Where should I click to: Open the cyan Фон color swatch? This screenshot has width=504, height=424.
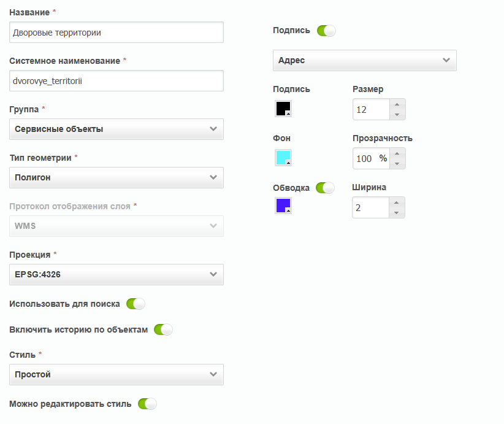pos(283,158)
